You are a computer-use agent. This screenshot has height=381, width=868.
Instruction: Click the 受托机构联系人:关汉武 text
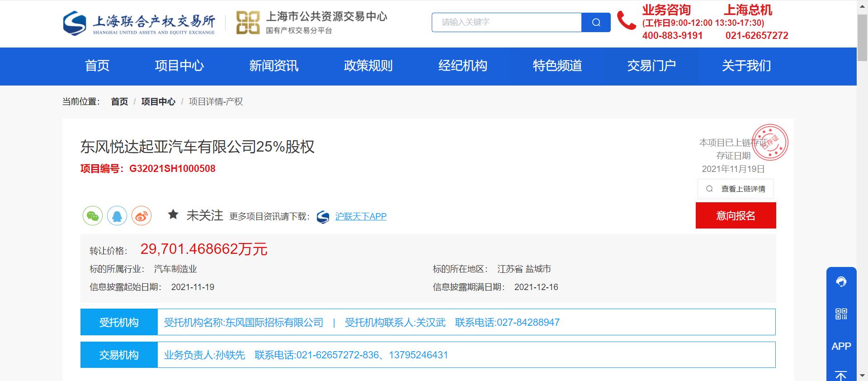pos(395,323)
